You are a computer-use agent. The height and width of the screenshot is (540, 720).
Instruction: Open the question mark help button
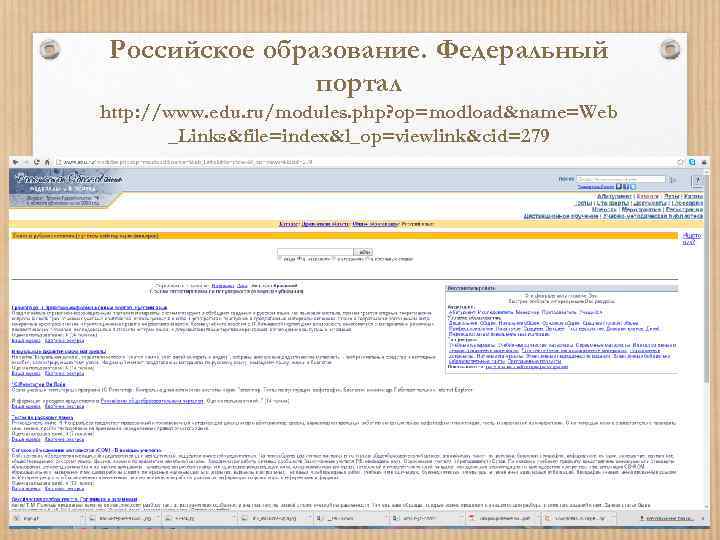pos(698,181)
